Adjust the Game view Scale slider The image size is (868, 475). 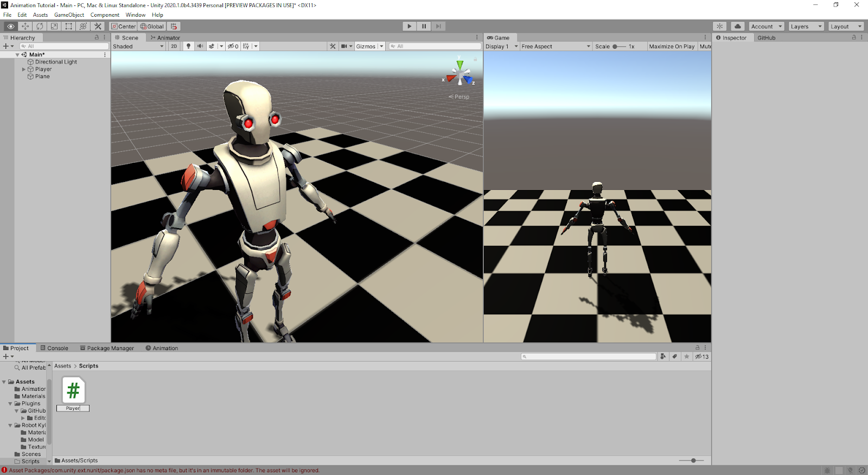pos(618,46)
